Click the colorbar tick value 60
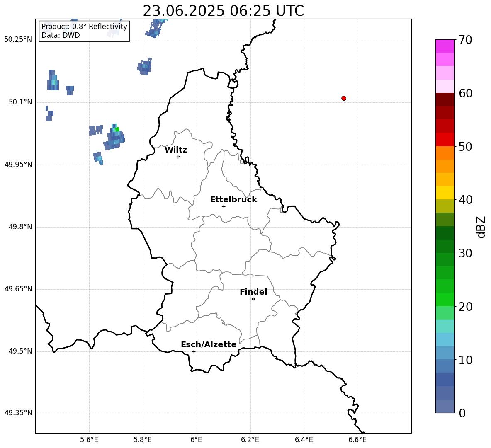The image size is (491, 448). [465, 93]
